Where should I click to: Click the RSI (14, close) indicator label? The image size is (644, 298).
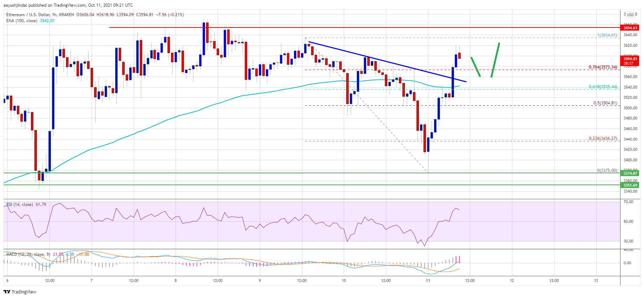coord(20,205)
